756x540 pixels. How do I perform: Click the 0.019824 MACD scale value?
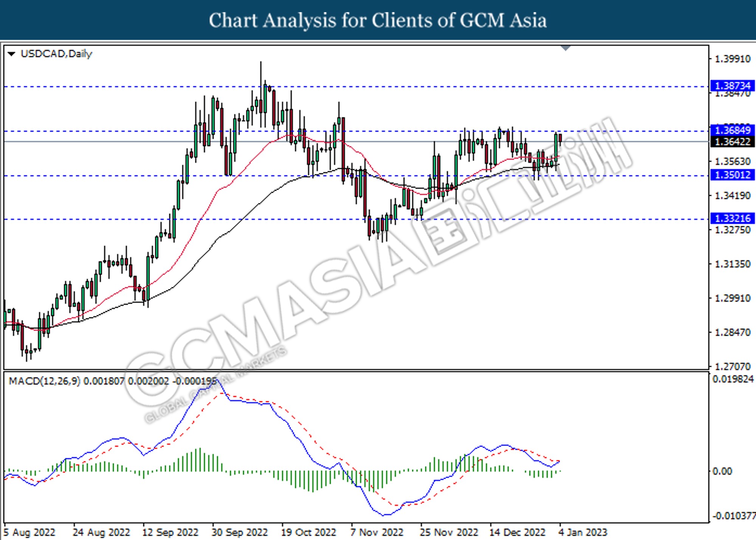[x=733, y=379]
